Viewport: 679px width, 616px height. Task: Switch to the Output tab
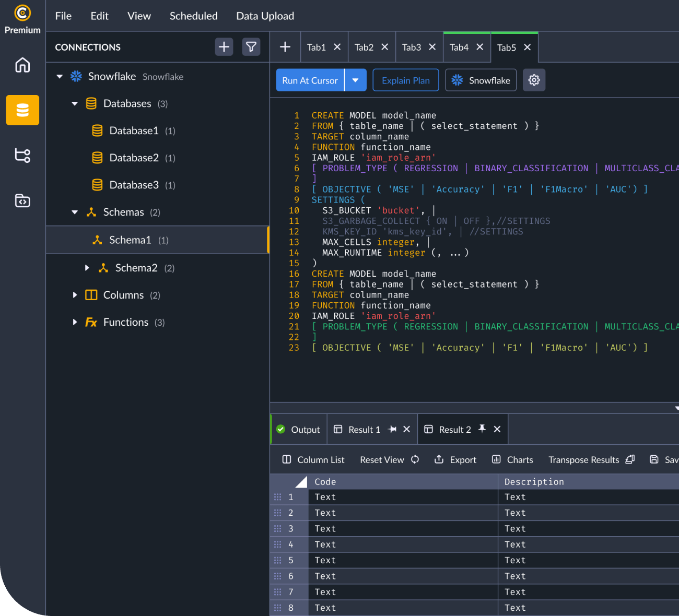pos(299,429)
